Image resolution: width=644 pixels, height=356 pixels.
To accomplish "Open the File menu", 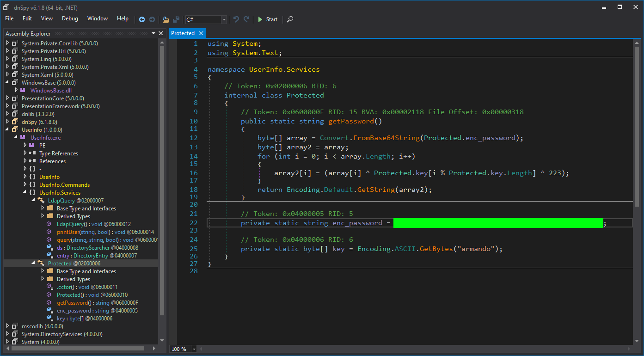I will (9, 18).
